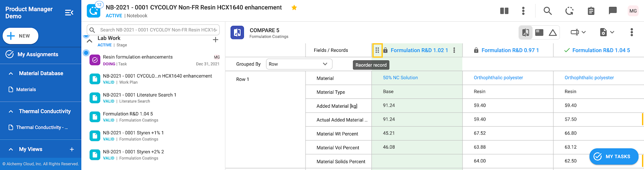Go to My Assignments
The image size is (644, 170).
click(x=32, y=54)
